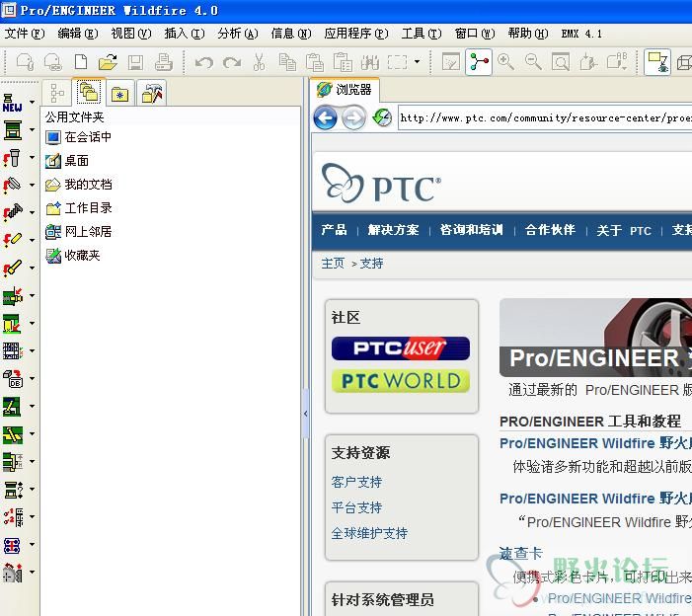Click the 产品 navigation link

pos(334,230)
